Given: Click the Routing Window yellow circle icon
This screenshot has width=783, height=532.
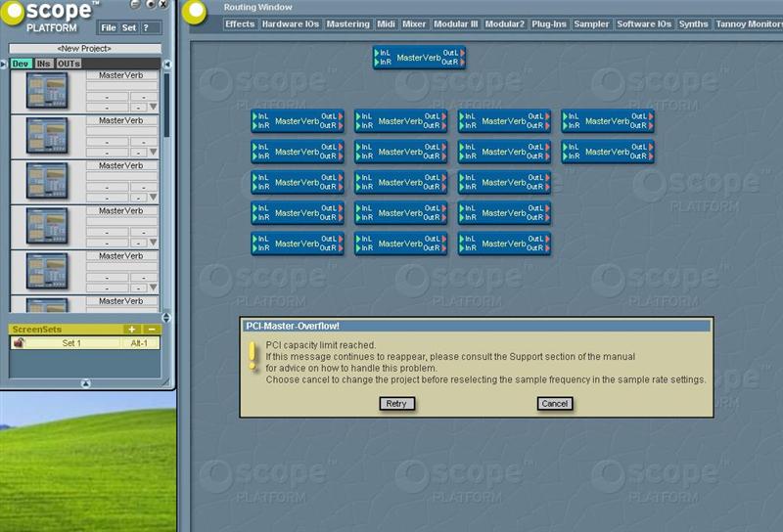Looking at the screenshot, I should click(x=195, y=12).
